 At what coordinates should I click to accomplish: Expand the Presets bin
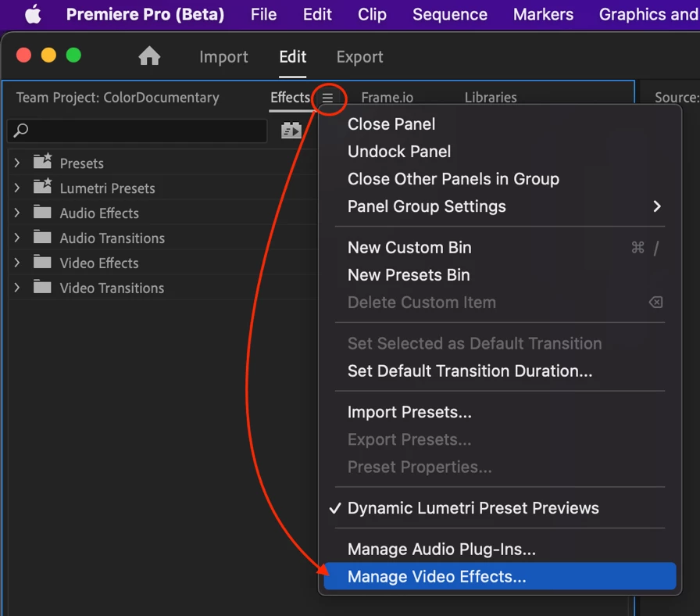point(17,163)
